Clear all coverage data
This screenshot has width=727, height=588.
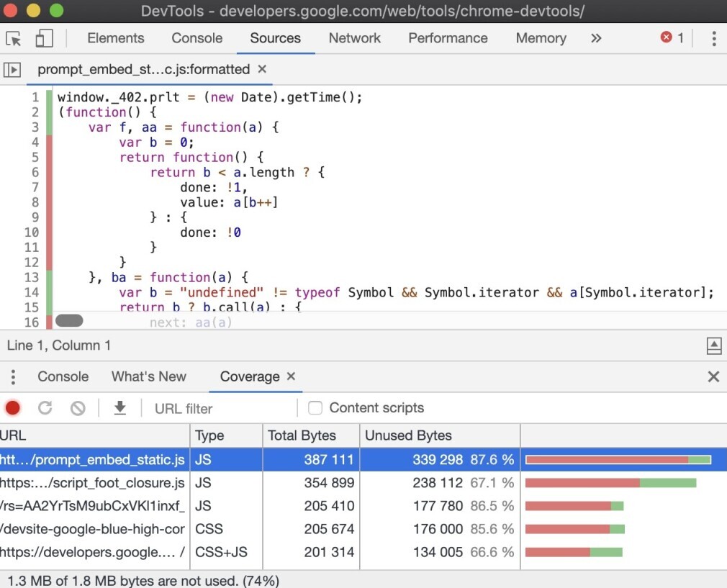pyautogui.click(x=77, y=408)
